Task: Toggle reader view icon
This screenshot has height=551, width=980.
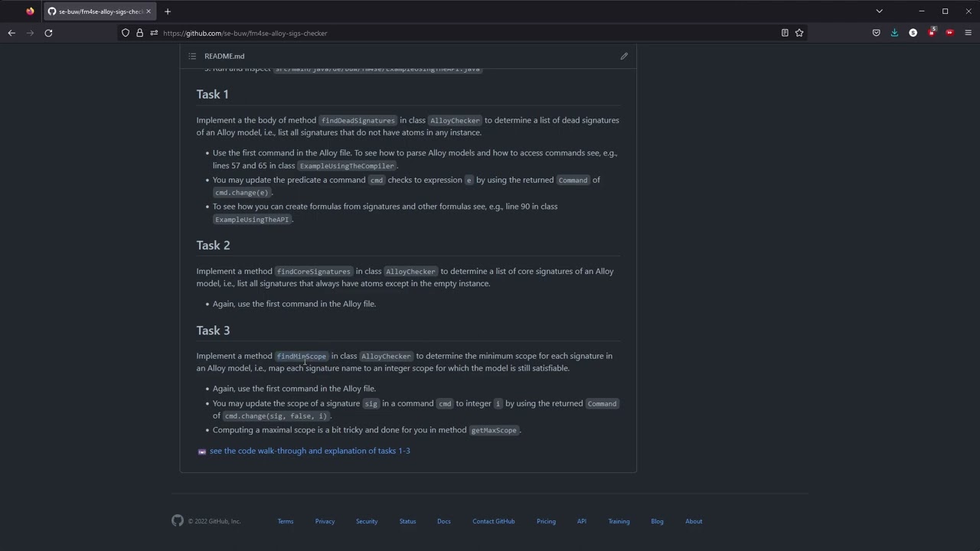Action: point(785,33)
